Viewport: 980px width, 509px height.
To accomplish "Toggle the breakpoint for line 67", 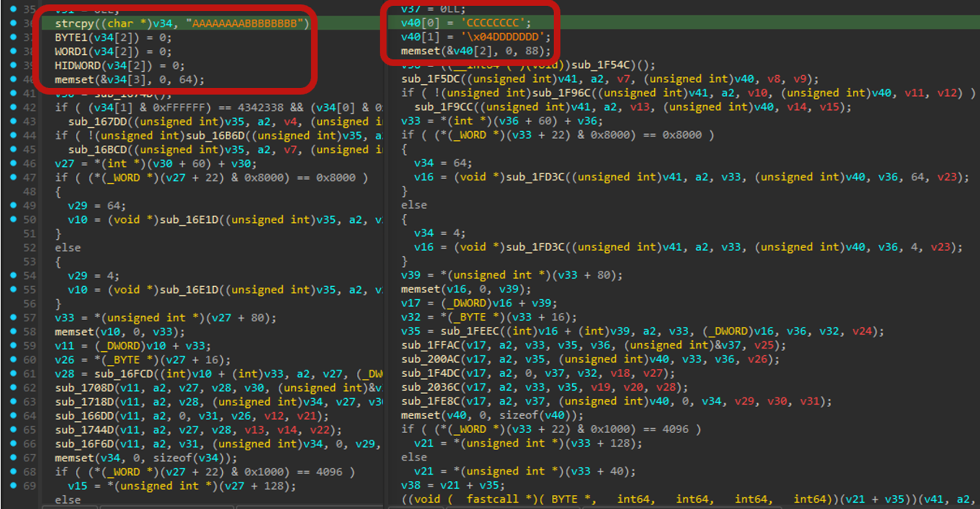I will (x=14, y=458).
